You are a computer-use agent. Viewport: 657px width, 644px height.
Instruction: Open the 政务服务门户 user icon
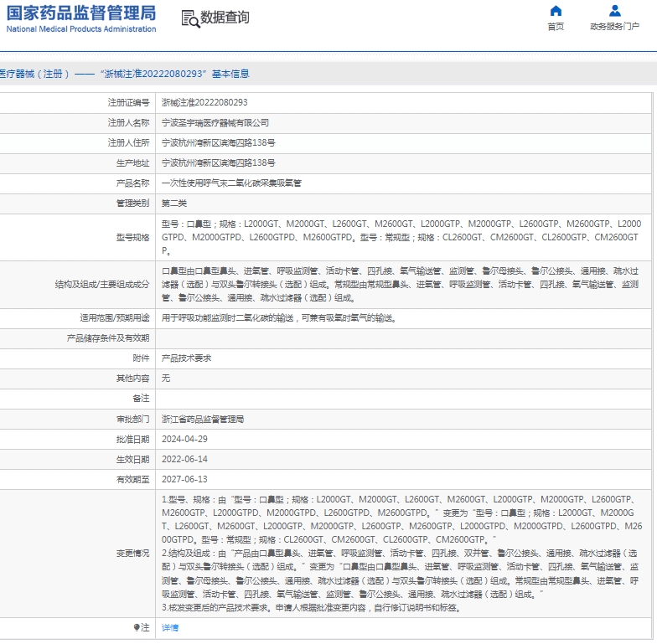coord(615,10)
